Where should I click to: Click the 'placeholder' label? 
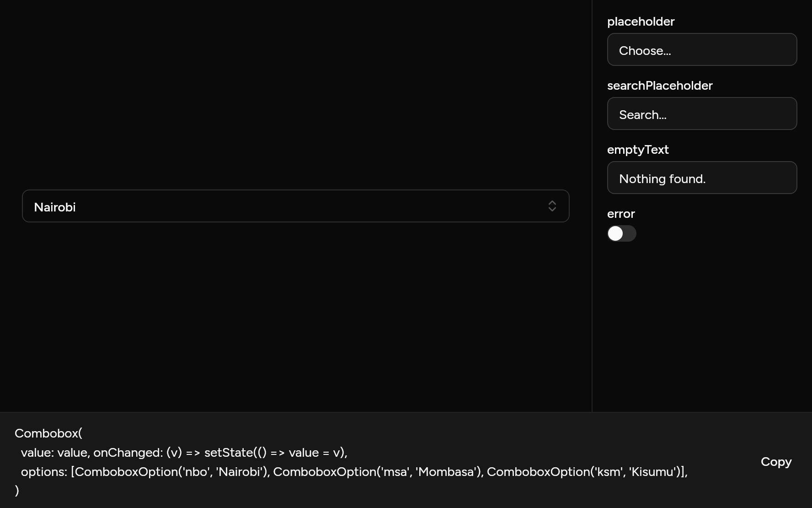coord(641,22)
